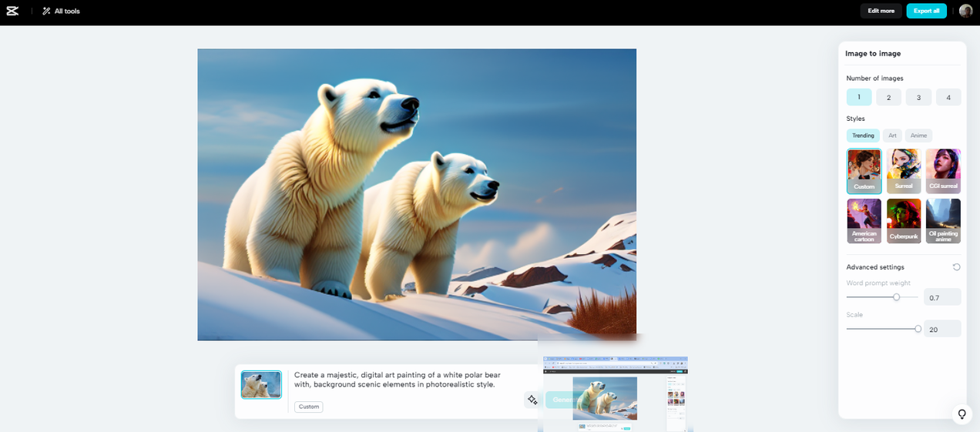Set number of images to 1
This screenshot has height=432, width=980.
tap(859, 97)
